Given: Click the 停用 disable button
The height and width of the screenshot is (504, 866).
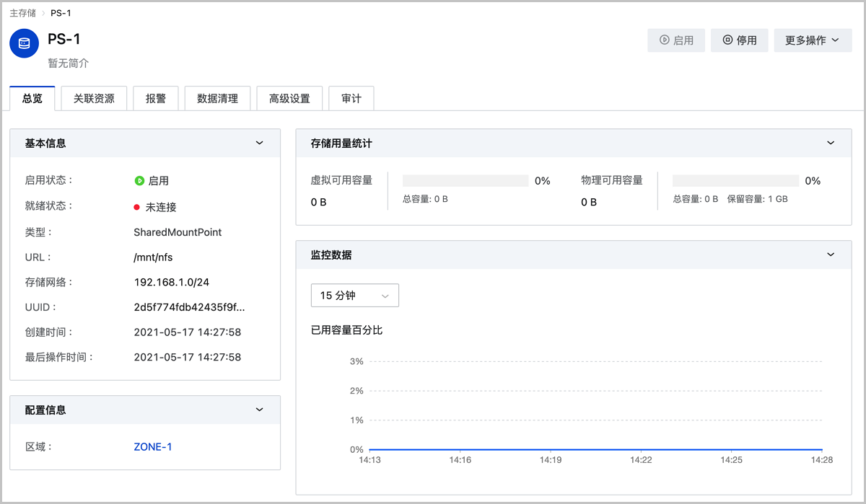Looking at the screenshot, I should click(739, 40).
